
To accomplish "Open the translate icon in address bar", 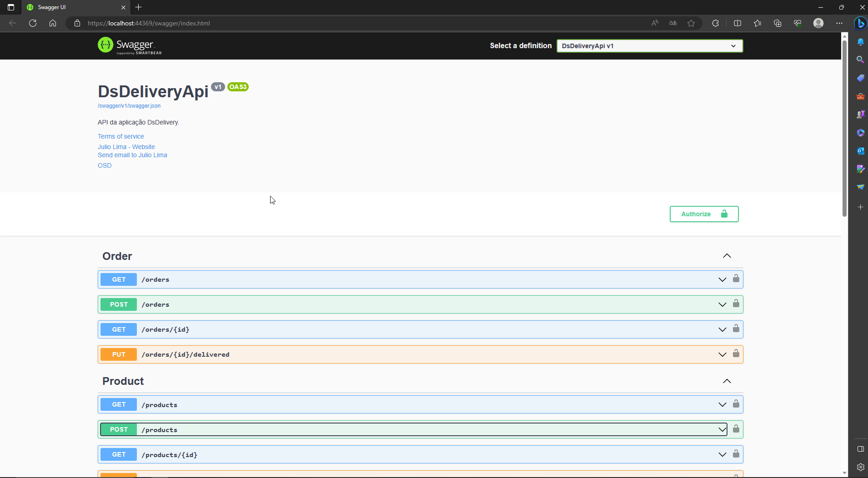I will [x=673, y=23].
